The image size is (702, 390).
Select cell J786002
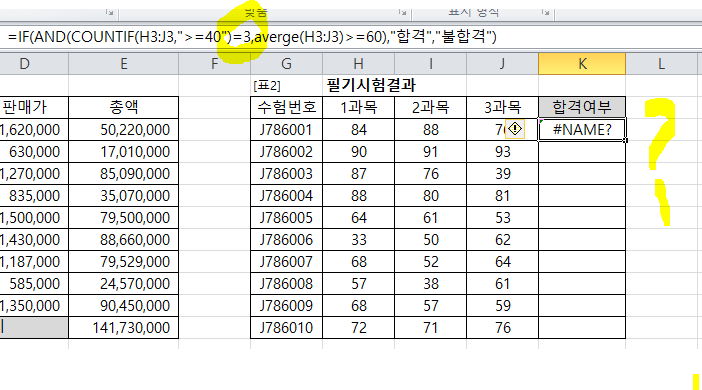pyautogui.click(x=287, y=151)
